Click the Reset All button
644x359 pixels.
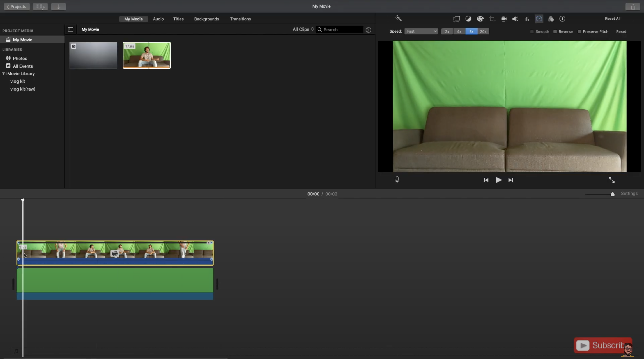(613, 18)
